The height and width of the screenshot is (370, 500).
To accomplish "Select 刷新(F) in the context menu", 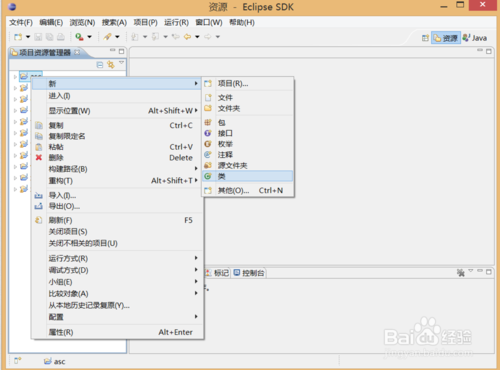I will point(117,220).
